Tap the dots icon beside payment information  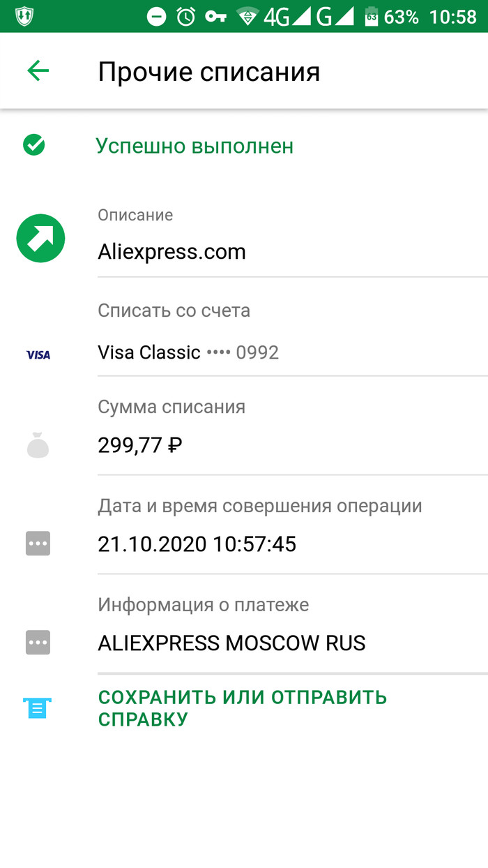[x=38, y=642]
